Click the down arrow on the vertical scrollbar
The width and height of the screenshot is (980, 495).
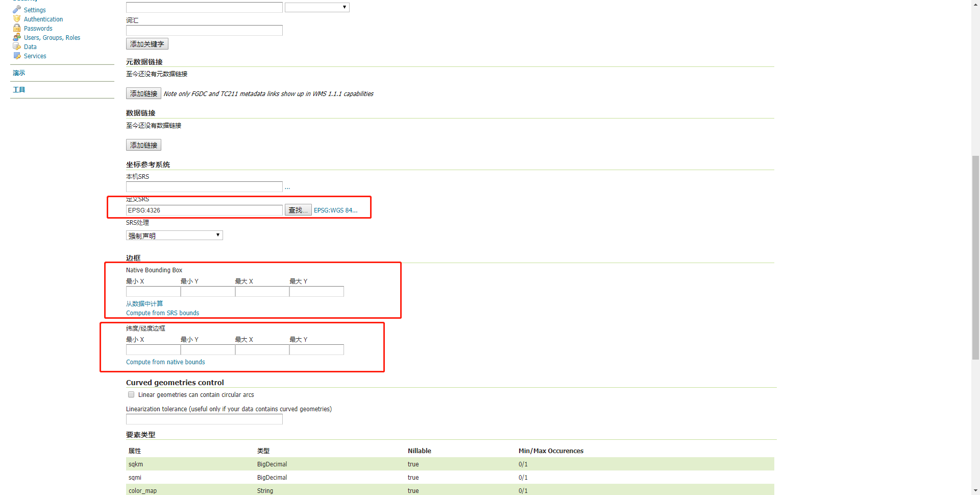(x=975, y=489)
